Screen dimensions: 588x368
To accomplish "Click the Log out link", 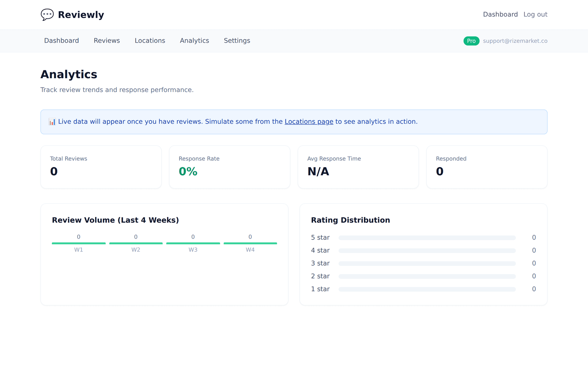I will pos(535,14).
